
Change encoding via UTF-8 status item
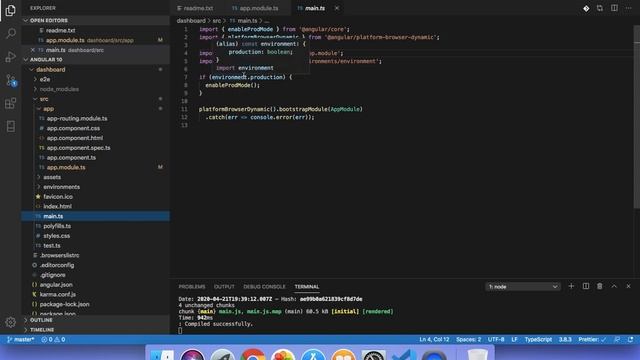[x=496, y=340]
